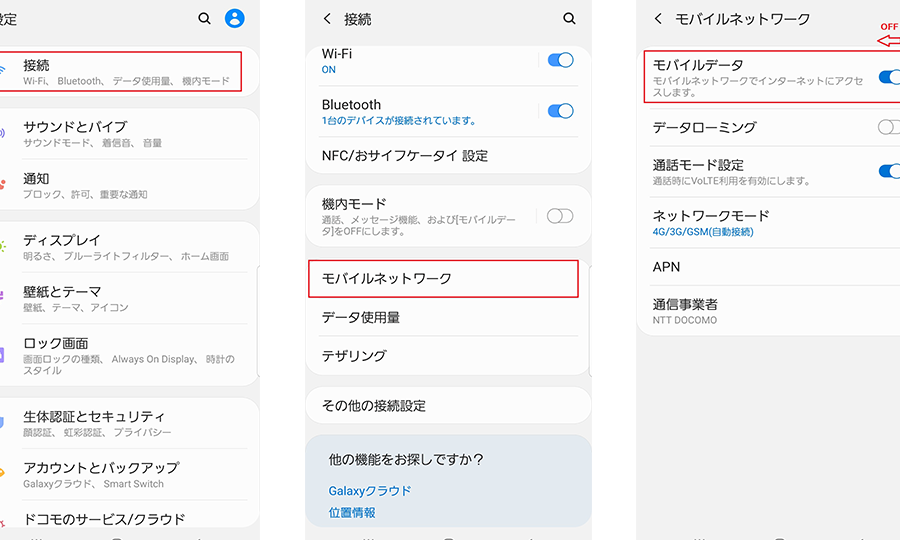Image resolution: width=900 pixels, height=540 pixels.
Task: Go back from 接続 screen
Action: pos(327,19)
